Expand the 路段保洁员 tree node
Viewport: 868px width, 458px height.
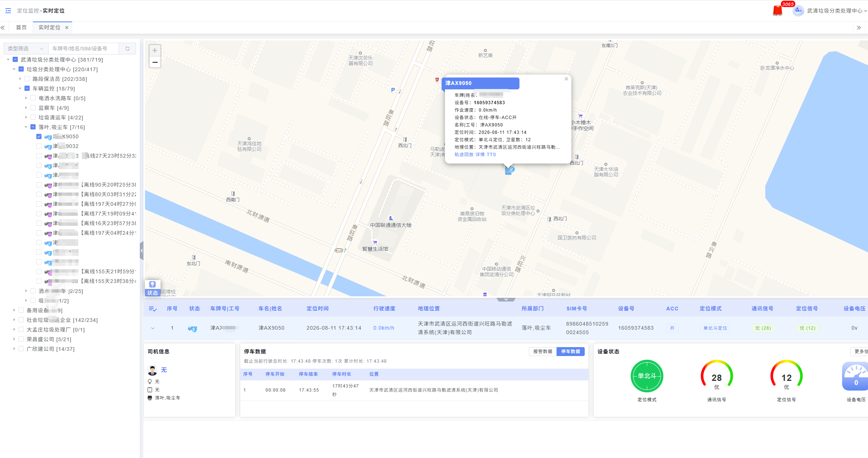pos(20,79)
